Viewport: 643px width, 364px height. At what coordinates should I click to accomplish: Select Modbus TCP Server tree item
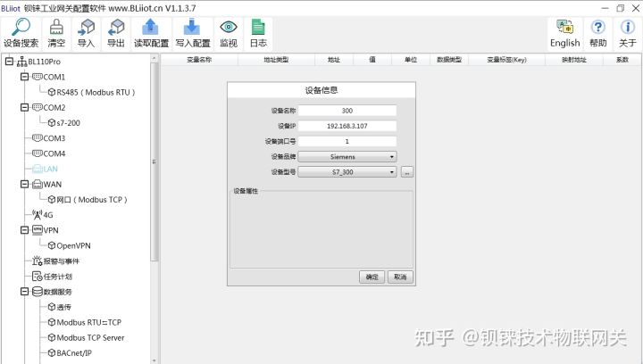point(86,338)
